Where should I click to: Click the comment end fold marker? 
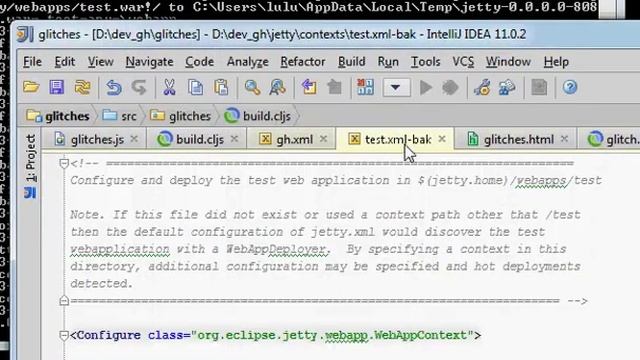[x=64, y=301]
